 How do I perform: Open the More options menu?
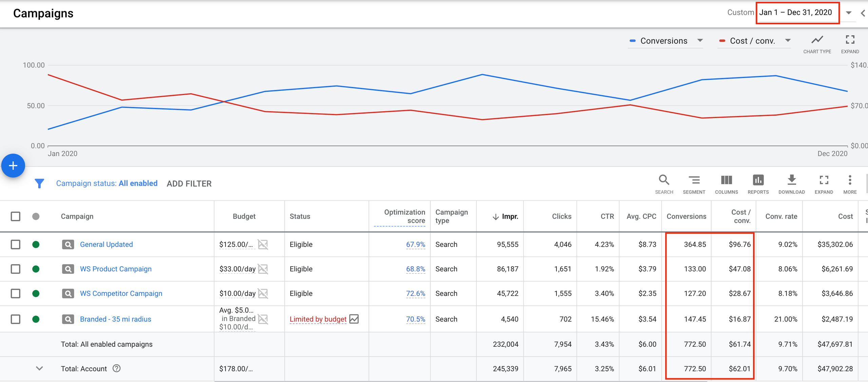pos(850,180)
